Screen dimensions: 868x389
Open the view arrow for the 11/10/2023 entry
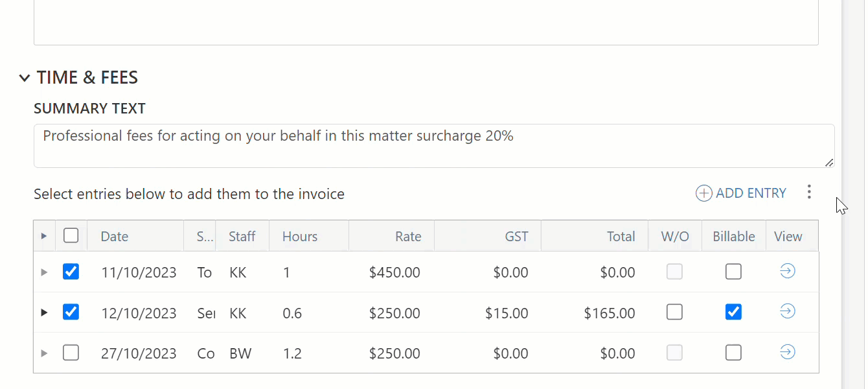(787, 272)
